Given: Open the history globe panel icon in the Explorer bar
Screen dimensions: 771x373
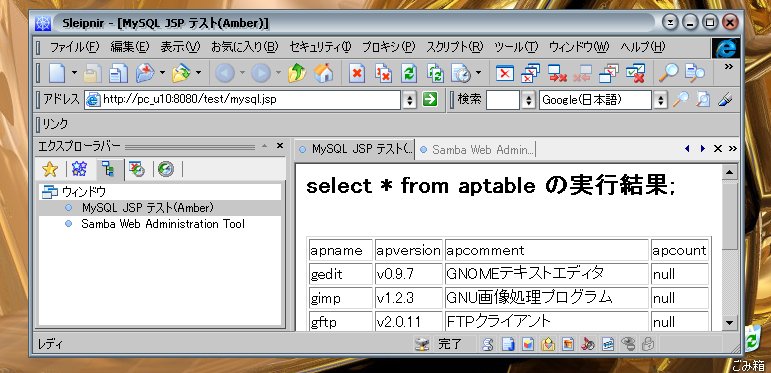Looking at the screenshot, I should pos(166,170).
